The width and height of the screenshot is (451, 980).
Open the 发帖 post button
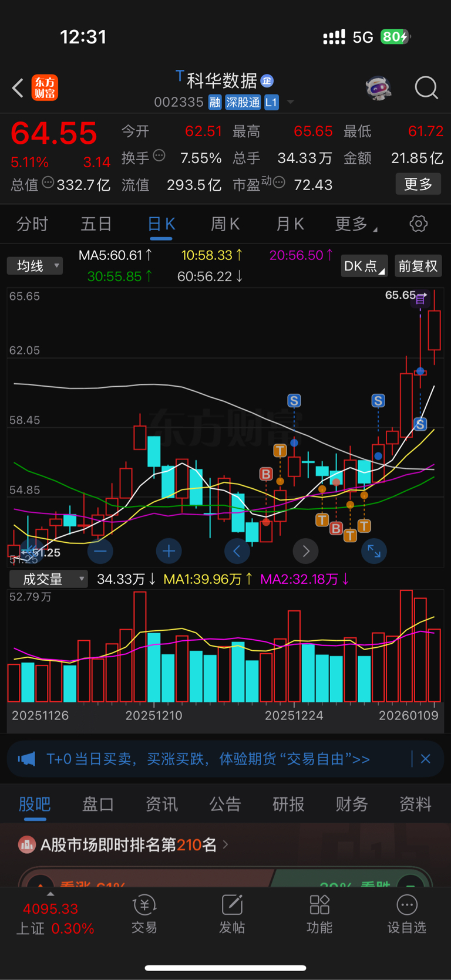point(232,914)
